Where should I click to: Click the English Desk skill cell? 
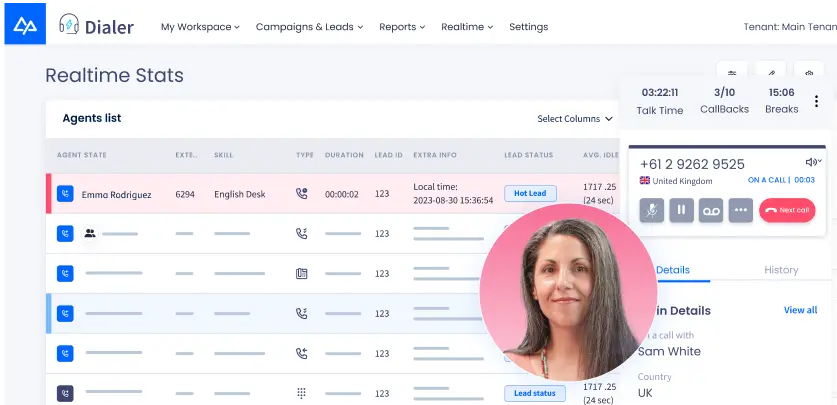[x=240, y=195]
